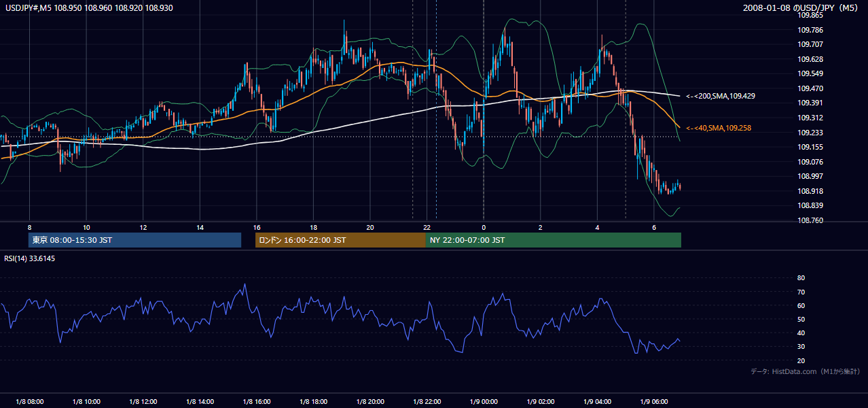
Task: Click the 1/8 10:00 bottom time label
Action: [86, 401]
